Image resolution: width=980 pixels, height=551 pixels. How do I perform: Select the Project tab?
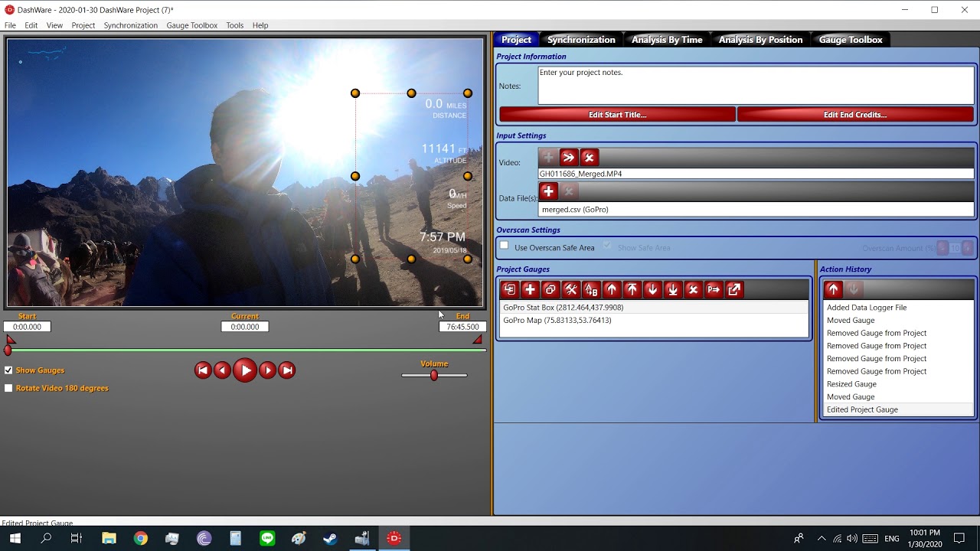[516, 40]
